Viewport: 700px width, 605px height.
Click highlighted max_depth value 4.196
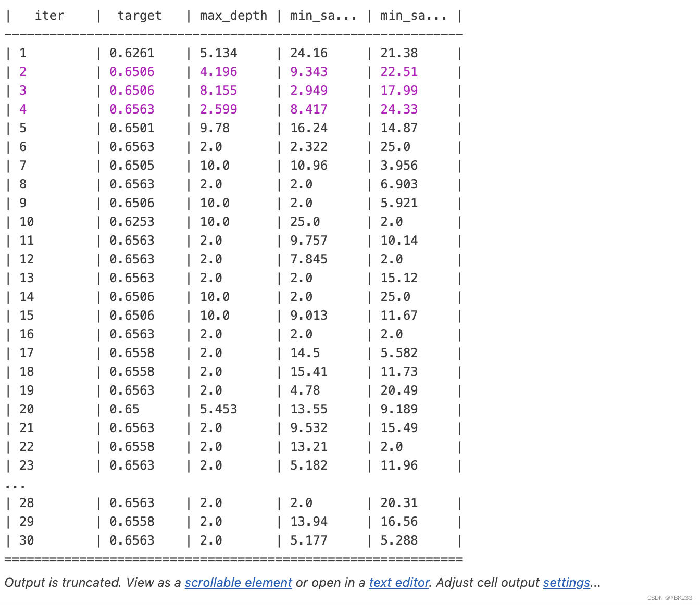[218, 72]
